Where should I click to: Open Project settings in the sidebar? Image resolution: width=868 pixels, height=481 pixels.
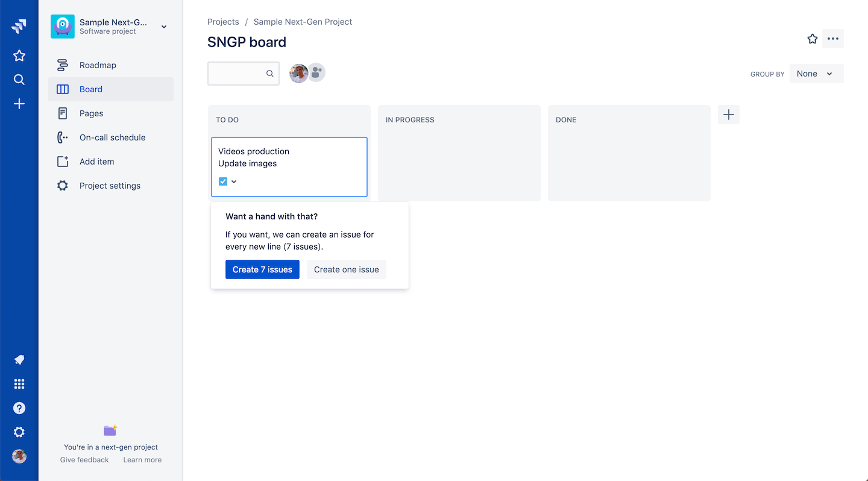coord(110,186)
